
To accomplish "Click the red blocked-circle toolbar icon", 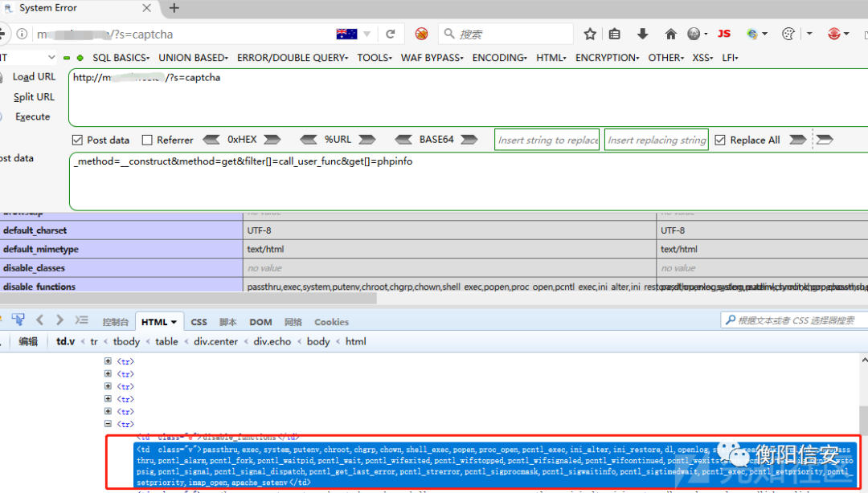I will click(421, 34).
